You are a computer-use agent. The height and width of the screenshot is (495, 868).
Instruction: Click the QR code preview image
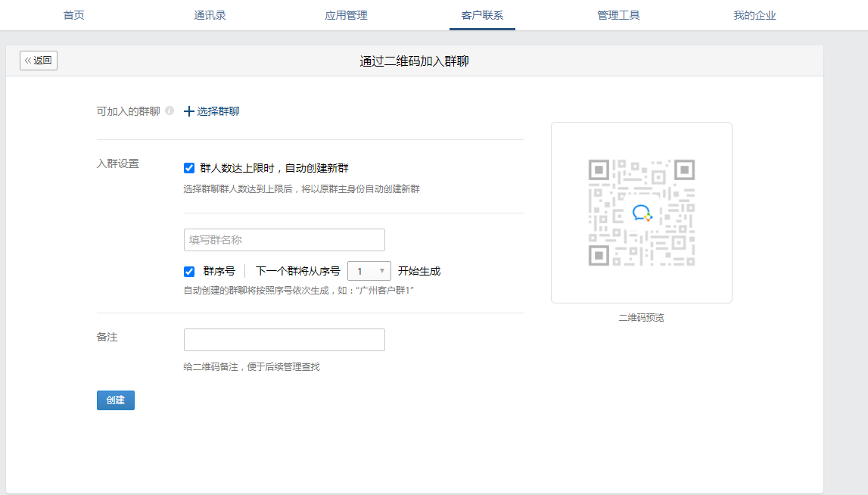(x=641, y=213)
